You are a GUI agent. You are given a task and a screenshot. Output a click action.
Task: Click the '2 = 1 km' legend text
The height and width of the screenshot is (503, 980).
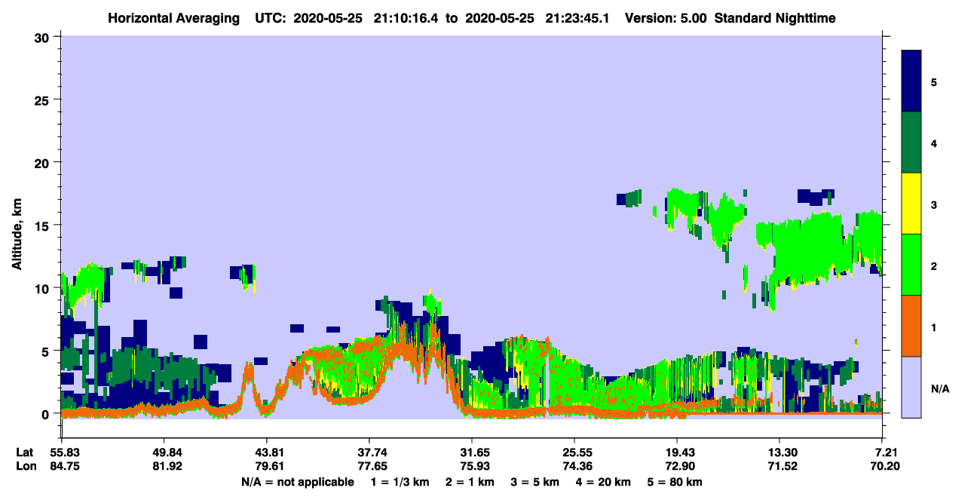[x=469, y=482]
